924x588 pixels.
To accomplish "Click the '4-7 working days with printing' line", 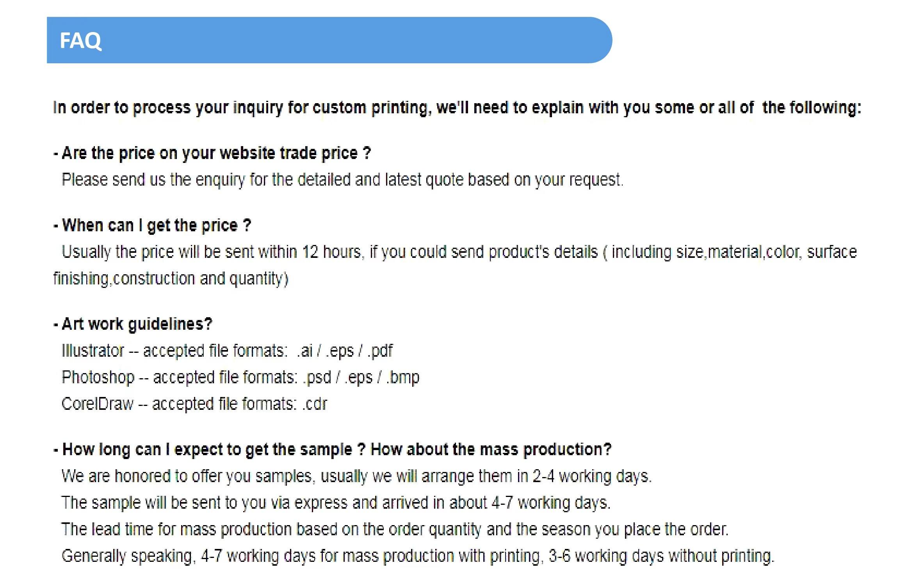I will point(418,556).
